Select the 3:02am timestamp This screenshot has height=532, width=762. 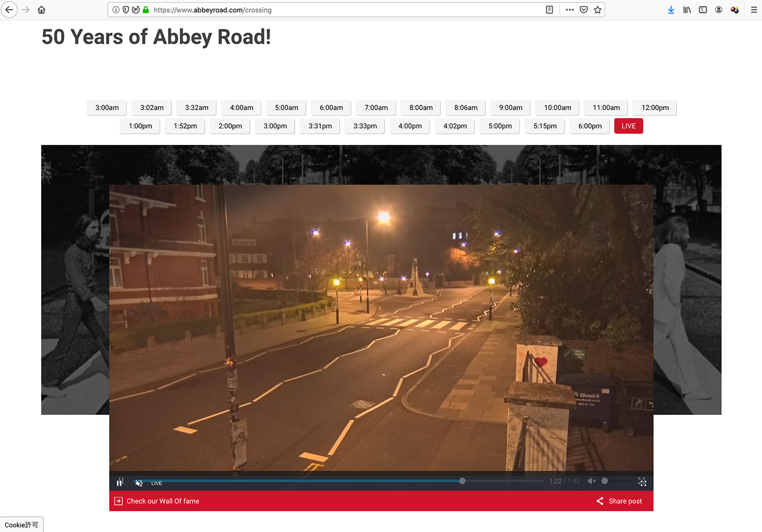(x=152, y=108)
